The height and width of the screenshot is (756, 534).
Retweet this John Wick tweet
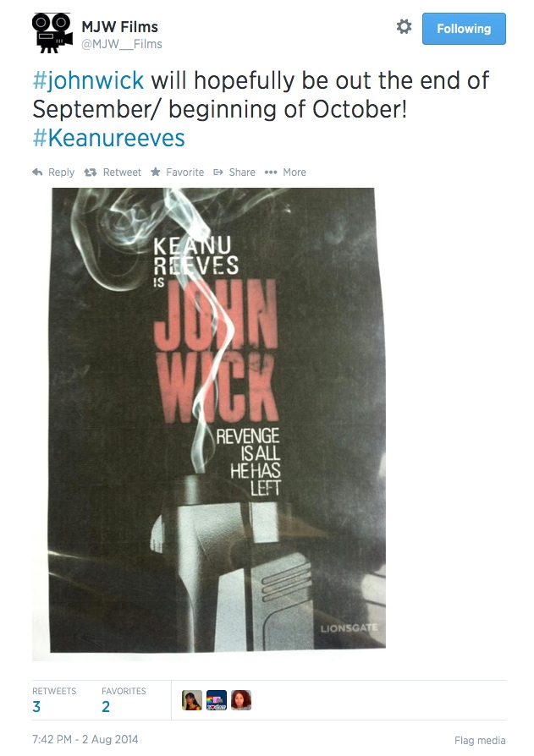113,173
